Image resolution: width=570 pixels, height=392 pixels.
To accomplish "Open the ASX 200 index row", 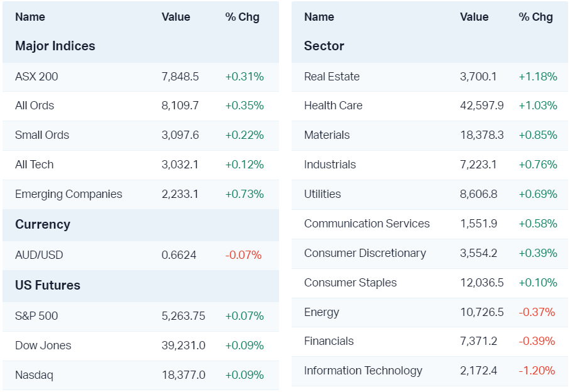I will (x=36, y=77).
